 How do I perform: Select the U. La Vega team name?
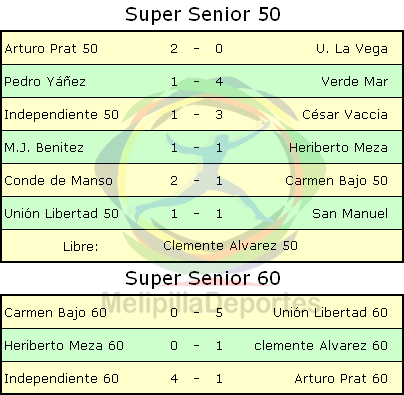pyautogui.click(x=352, y=49)
